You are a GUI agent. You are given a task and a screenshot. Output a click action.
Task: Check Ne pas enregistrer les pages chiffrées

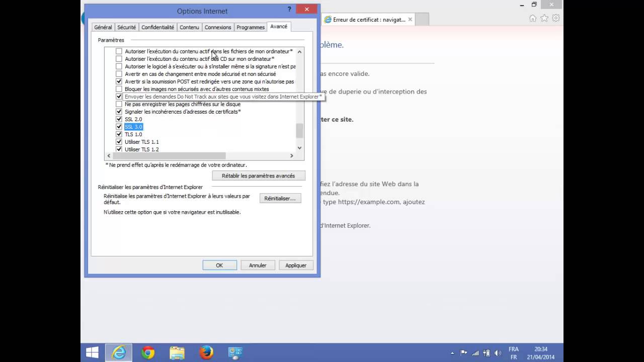tap(119, 104)
